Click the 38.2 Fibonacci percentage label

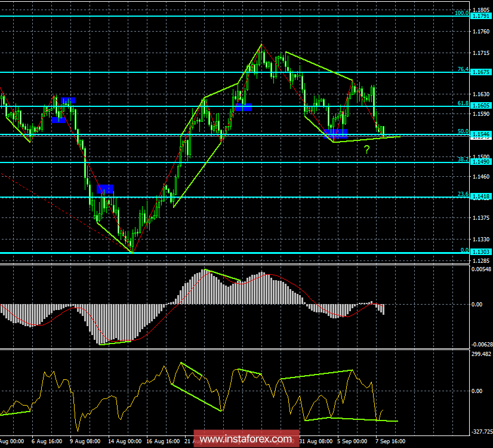tap(462, 159)
